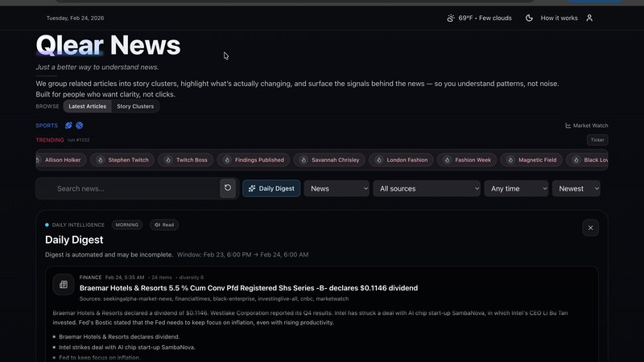Click the search reset refresh icon
Image resolution: width=644 pixels, height=362 pixels.
pyautogui.click(x=228, y=188)
